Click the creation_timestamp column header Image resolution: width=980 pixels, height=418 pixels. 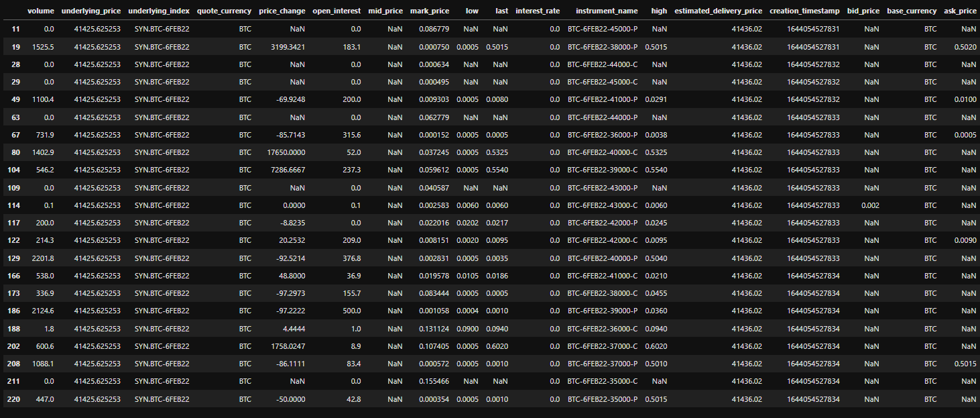(x=804, y=11)
